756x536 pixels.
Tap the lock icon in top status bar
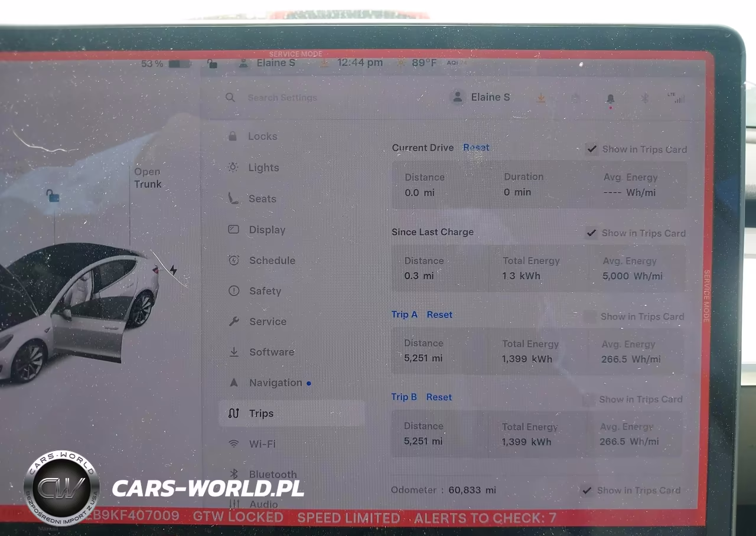(211, 64)
